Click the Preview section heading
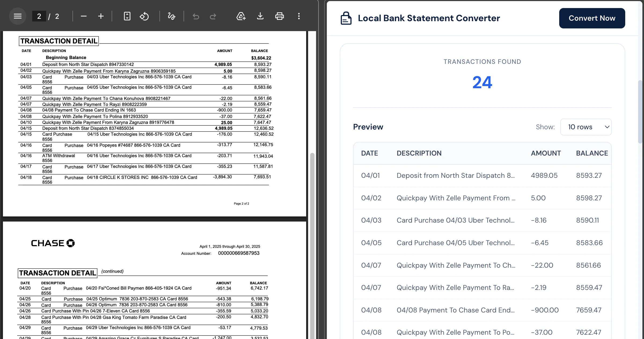This screenshot has width=644, height=339. (x=368, y=127)
